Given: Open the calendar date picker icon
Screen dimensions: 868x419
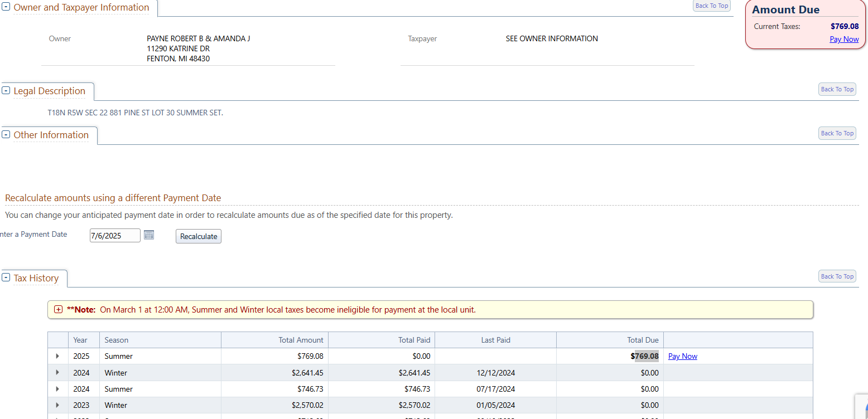Looking at the screenshot, I should [x=149, y=235].
